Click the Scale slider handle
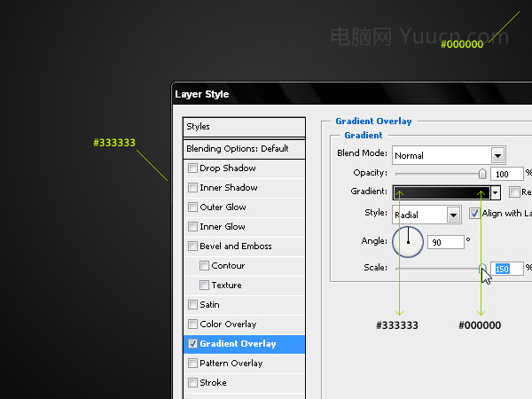The width and height of the screenshot is (532, 399). (x=482, y=269)
